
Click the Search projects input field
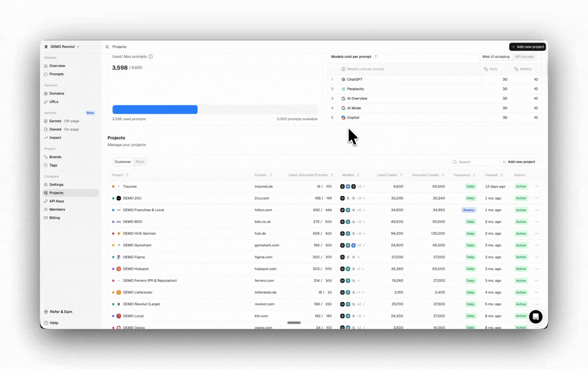click(x=475, y=162)
